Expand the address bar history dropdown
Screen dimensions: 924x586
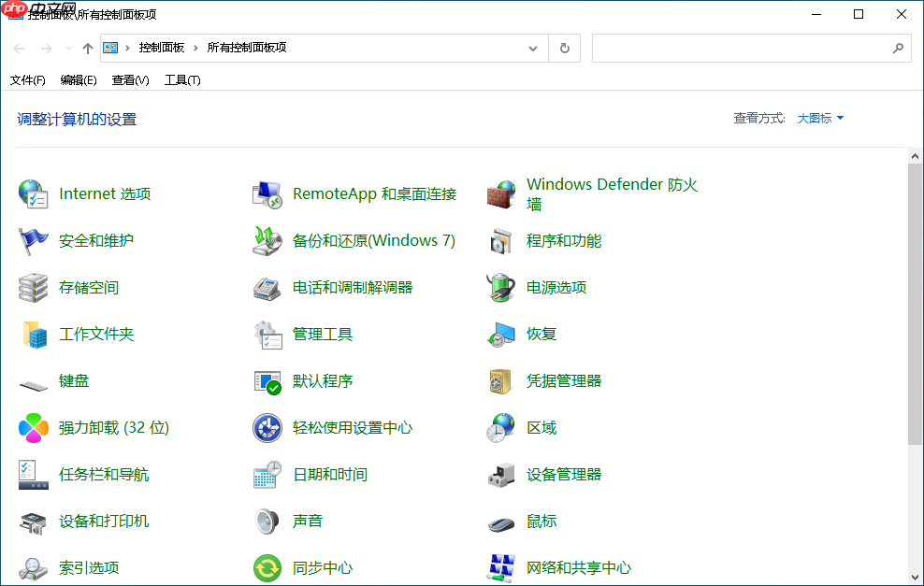click(532, 48)
